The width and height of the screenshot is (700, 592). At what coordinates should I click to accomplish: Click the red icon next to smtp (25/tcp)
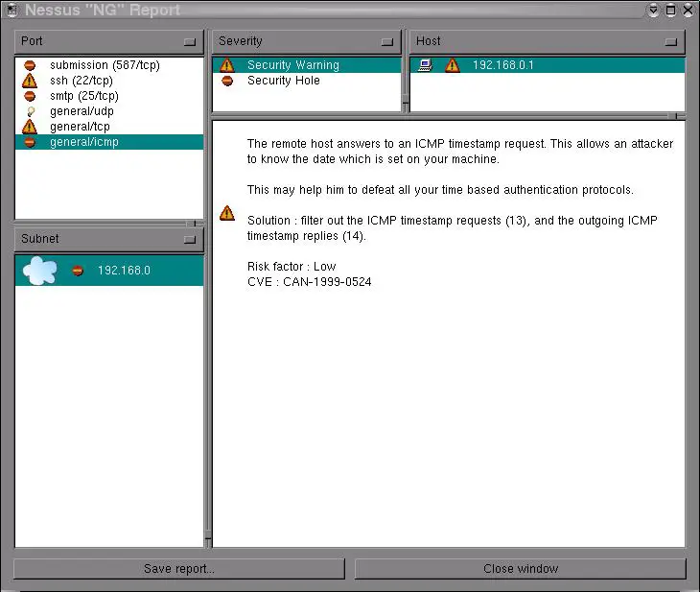click(30, 96)
